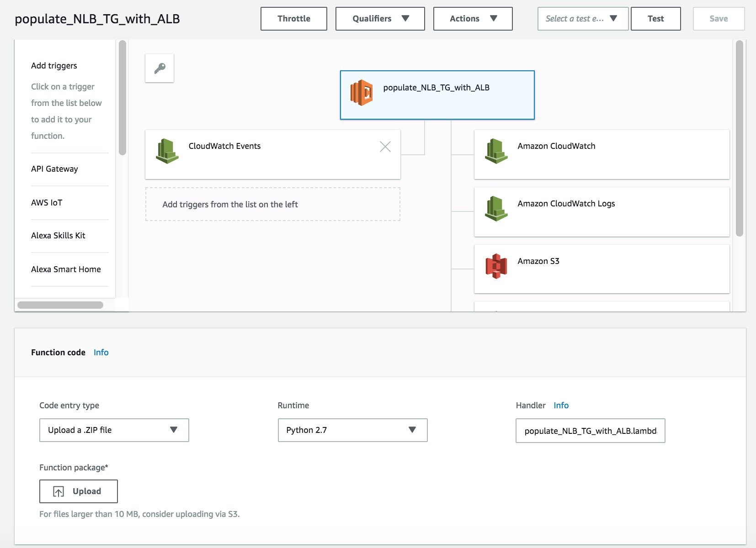
Task: Click the triggers list vertical scrollbar
Action: 122,98
